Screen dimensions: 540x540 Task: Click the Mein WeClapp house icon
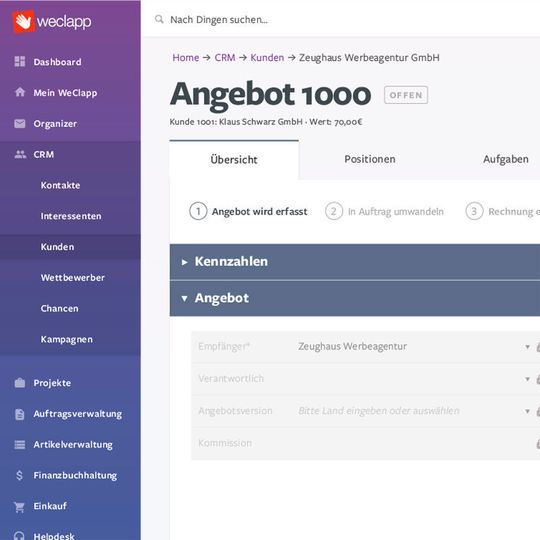(x=20, y=92)
